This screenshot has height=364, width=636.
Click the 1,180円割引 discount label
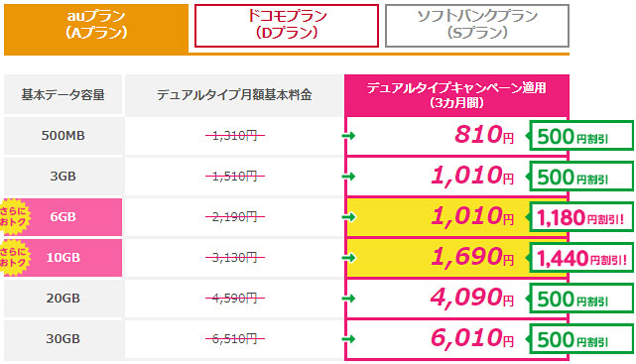(x=580, y=217)
